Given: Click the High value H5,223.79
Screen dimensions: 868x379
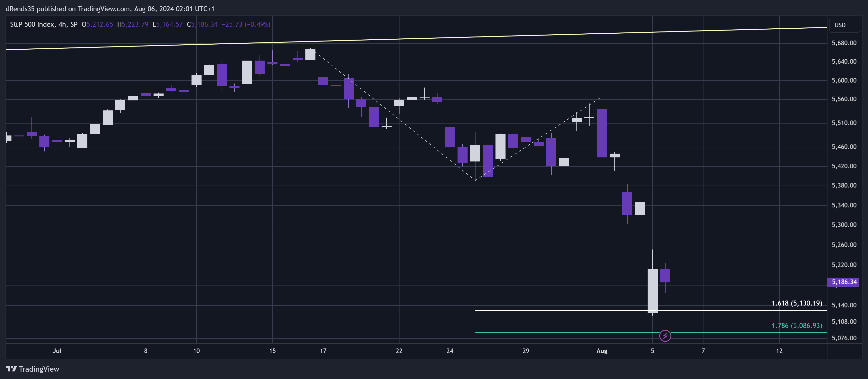Looking at the screenshot, I should 133,24.
